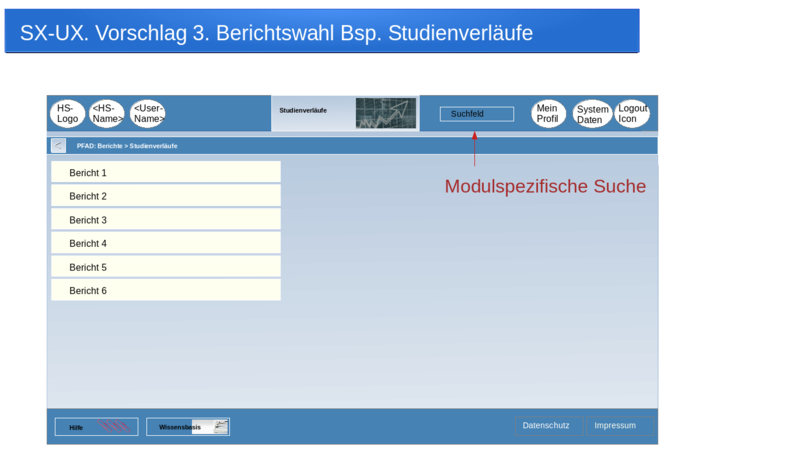Select the User-Name oval in header

(148, 114)
